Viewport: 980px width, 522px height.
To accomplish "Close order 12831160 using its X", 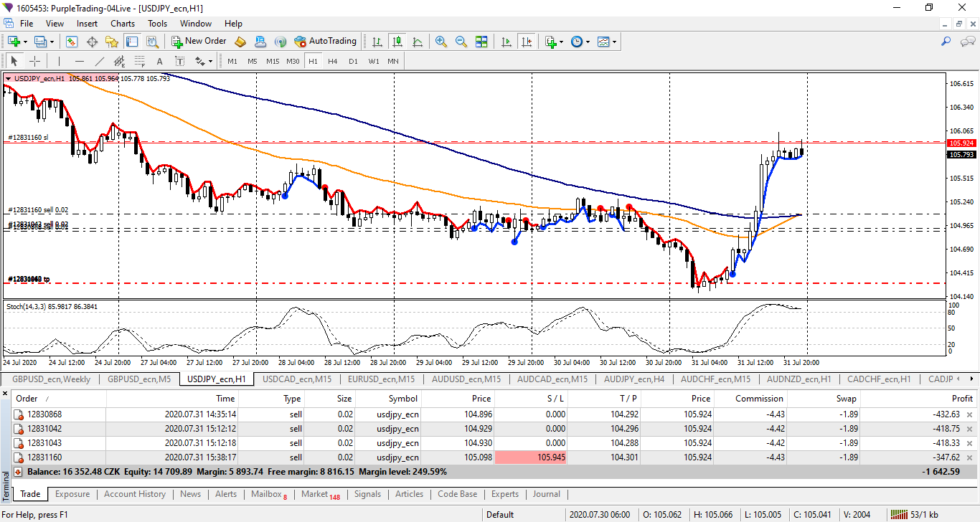I will (x=970, y=457).
